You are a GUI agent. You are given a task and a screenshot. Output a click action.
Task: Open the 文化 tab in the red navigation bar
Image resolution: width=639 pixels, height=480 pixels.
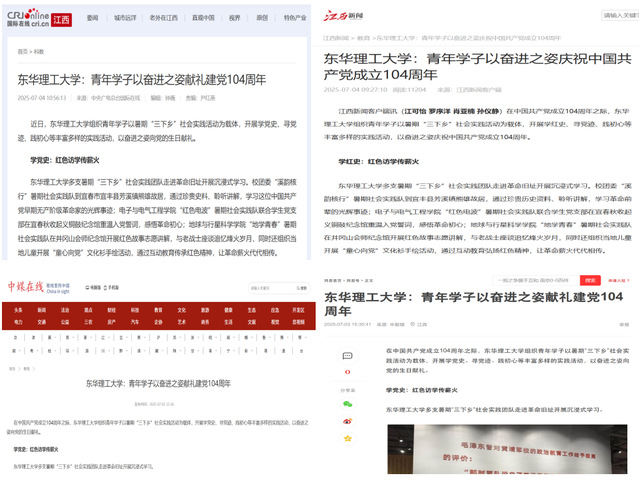(x=181, y=310)
